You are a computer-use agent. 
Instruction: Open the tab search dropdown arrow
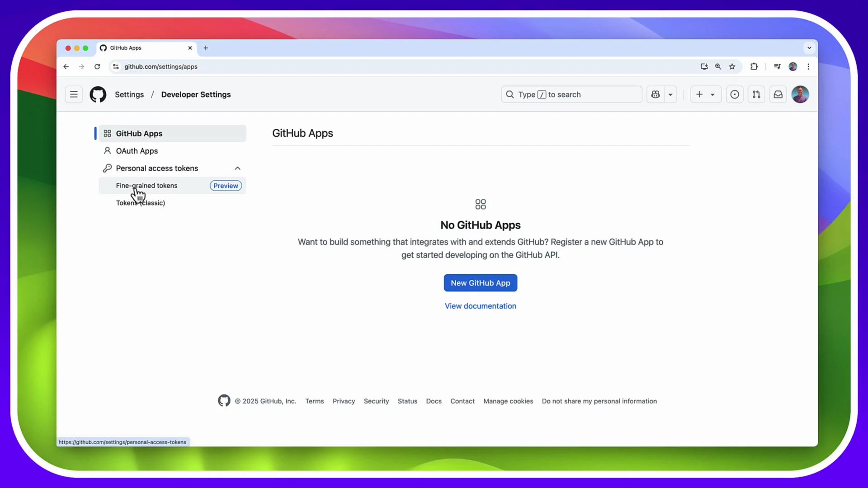coord(809,48)
